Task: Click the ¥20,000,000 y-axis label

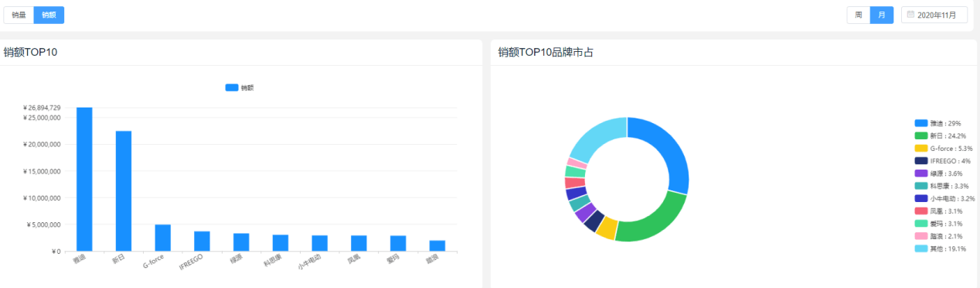Action: pos(42,144)
